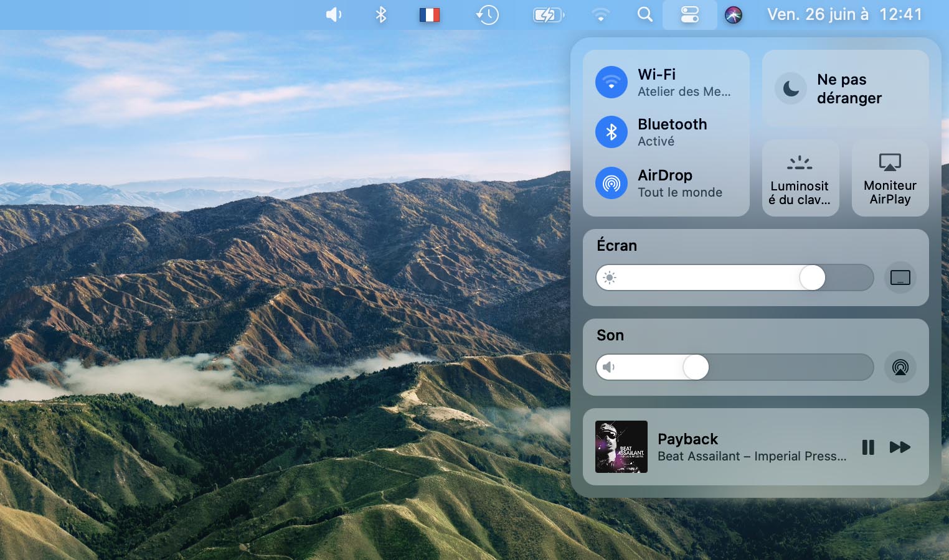Open Ne pas déranger options label
Image resolution: width=949 pixels, height=560 pixels.
point(849,88)
